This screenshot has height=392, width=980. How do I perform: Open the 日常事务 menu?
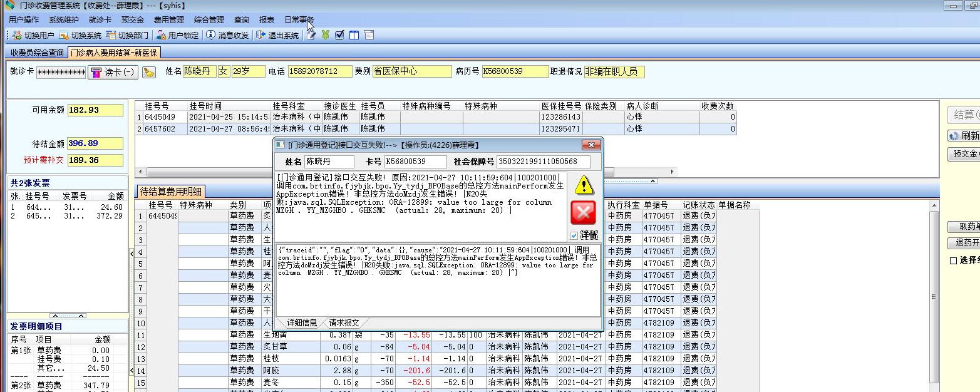coord(299,20)
